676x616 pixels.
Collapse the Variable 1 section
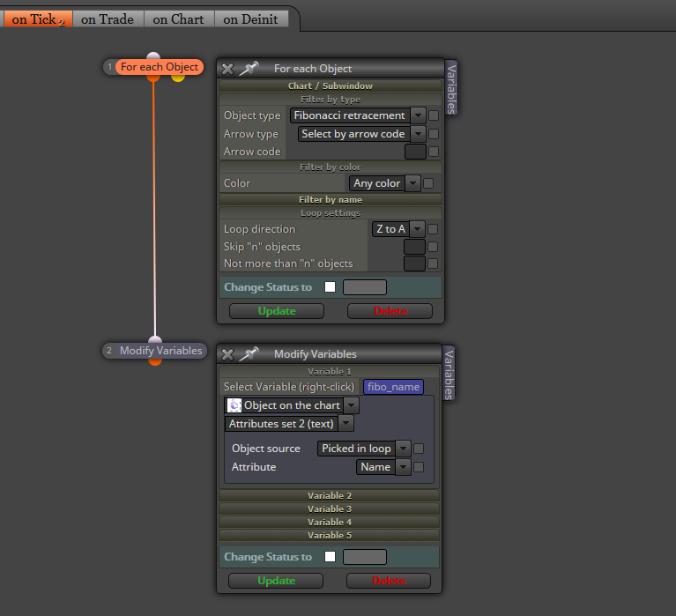(x=330, y=372)
